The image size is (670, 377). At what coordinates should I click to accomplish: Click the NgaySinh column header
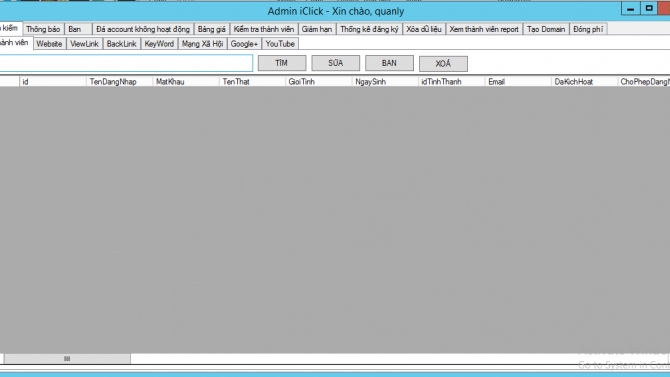pyautogui.click(x=385, y=82)
